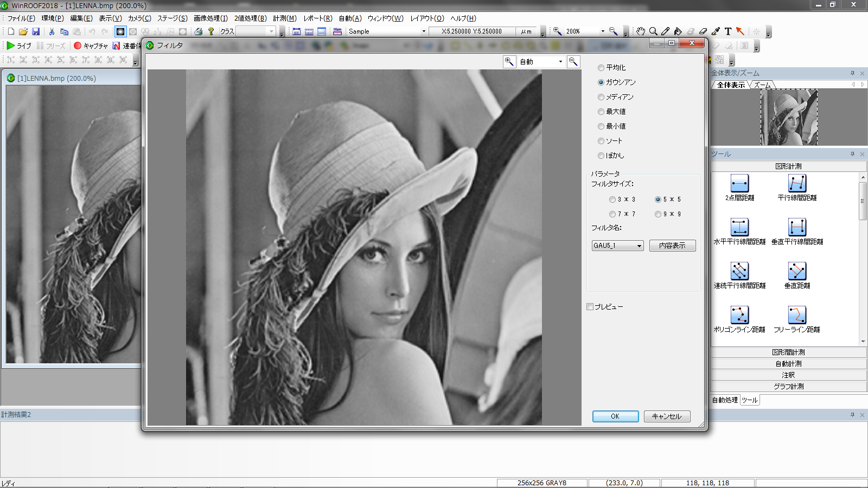
Task: Select the 最小値 filter radio button
Action: coord(601,126)
